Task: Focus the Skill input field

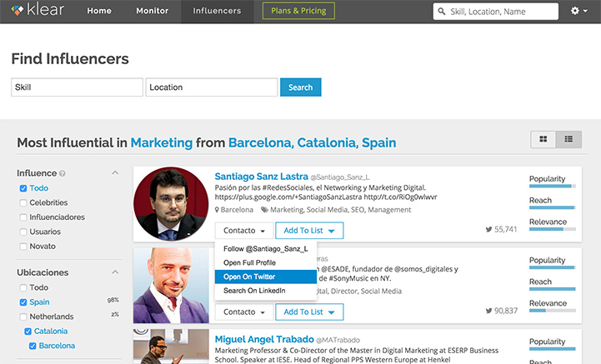Action: [77, 87]
